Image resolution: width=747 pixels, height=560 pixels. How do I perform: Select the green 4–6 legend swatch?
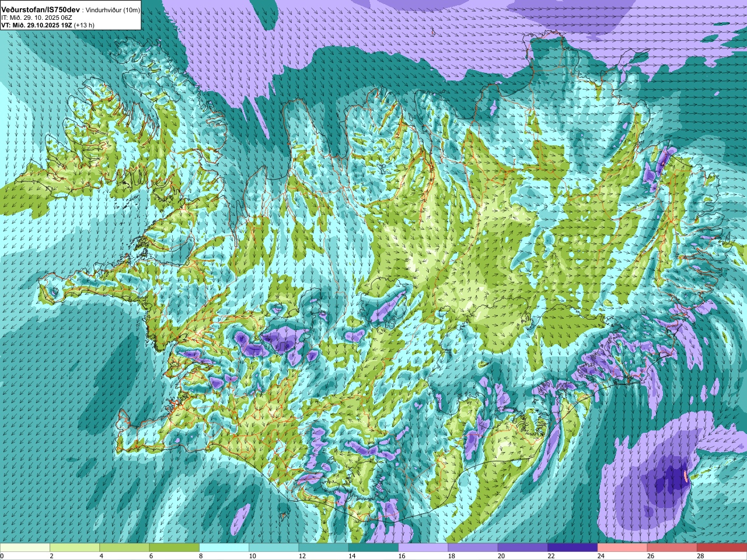pos(124,548)
